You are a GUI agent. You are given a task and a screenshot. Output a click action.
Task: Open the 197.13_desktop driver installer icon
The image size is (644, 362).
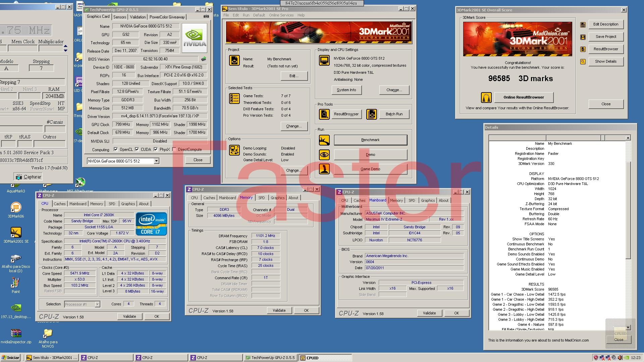click(16, 310)
